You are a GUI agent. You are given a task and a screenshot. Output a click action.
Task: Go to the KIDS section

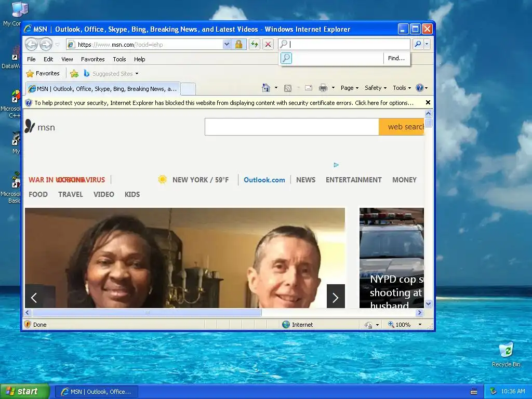tap(132, 194)
